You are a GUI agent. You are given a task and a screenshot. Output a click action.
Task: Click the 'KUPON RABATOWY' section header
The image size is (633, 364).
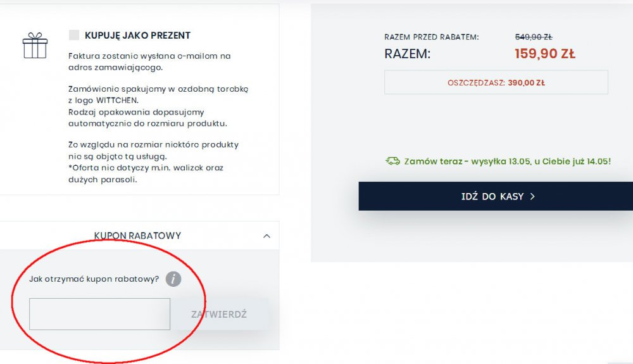(137, 235)
